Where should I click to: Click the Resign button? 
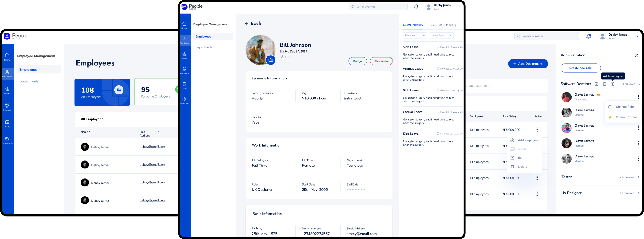[357, 61]
